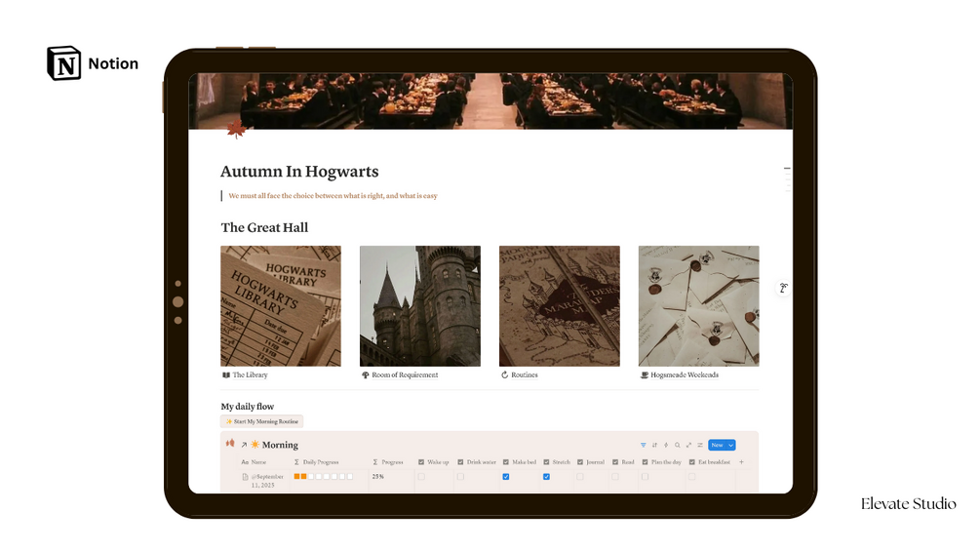Click the Autumn In Hogwarts page title
This screenshot has width=980, height=551.
point(299,172)
